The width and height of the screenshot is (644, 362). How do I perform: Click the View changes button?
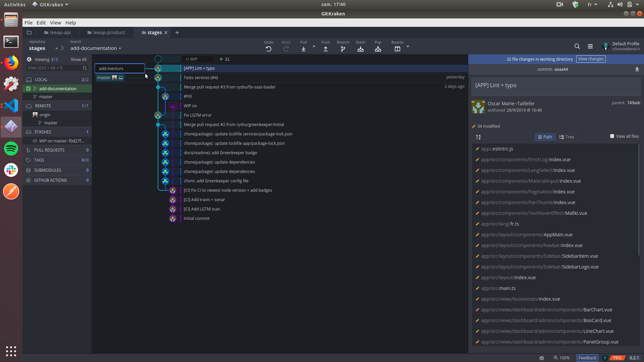pos(591,59)
